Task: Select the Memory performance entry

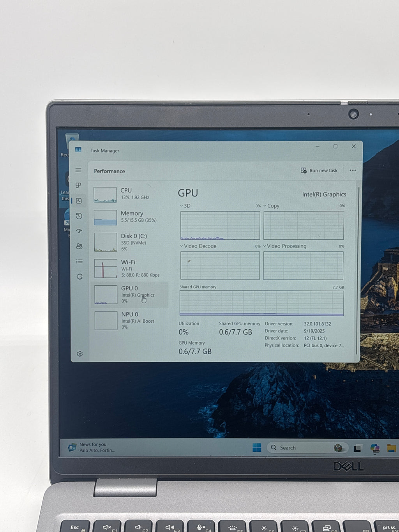Action: tap(130, 217)
